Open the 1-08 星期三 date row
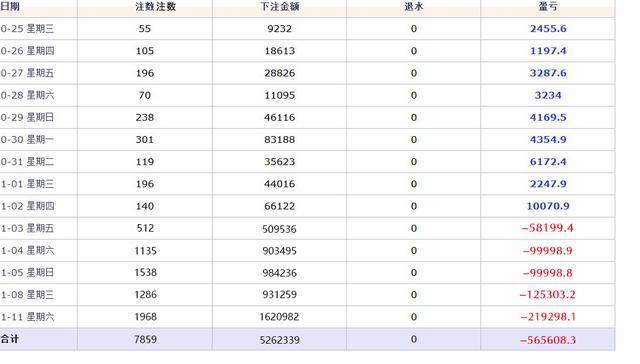The image size is (640, 364). coord(27,295)
